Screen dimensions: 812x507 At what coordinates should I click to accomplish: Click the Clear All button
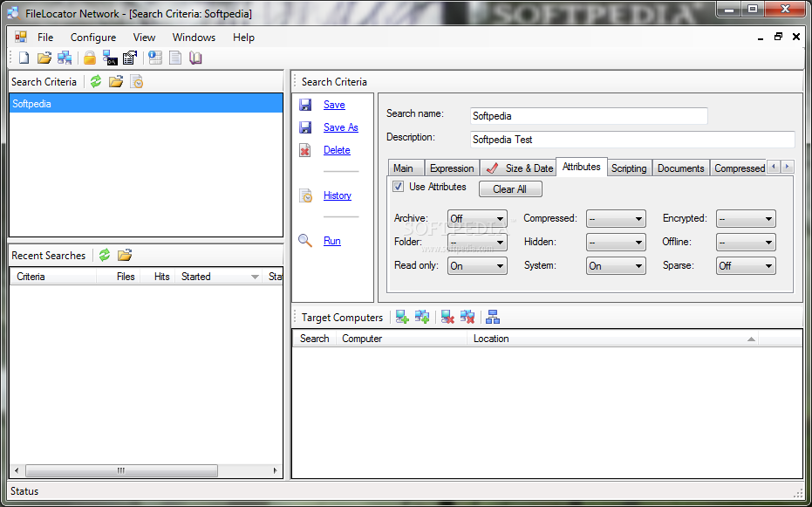[x=510, y=189]
